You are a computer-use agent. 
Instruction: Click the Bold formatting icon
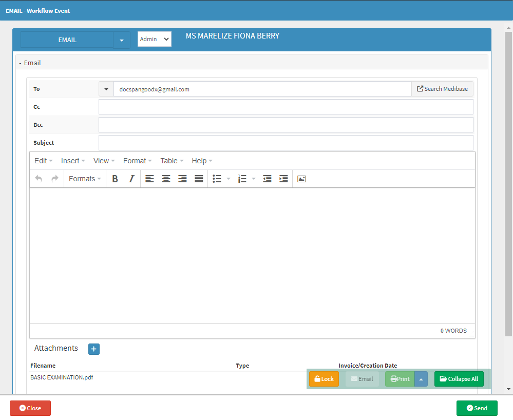tap(115, 179)
